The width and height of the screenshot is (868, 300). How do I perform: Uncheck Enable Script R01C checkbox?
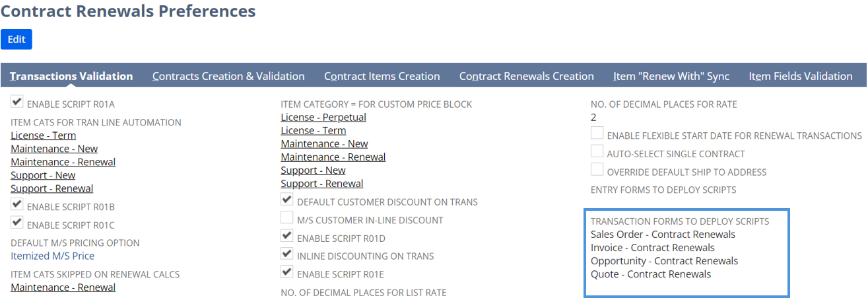pyautogui.click(x=17, y=223)
